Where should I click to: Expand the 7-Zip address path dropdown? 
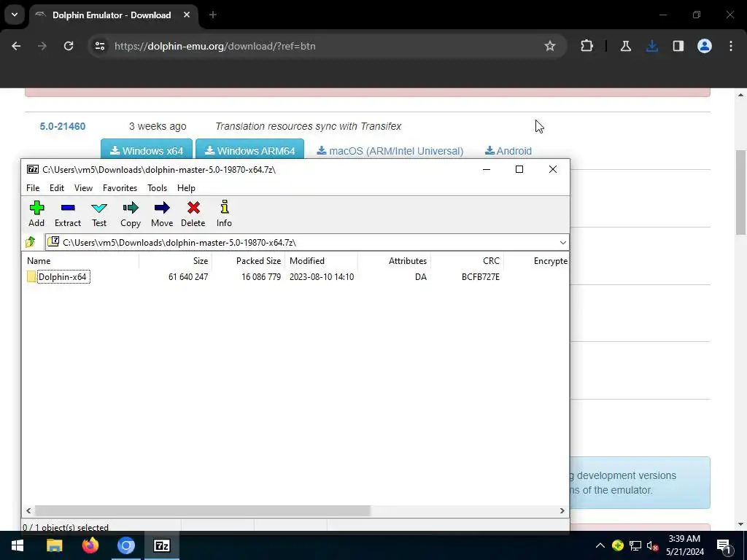click(562, 242)
